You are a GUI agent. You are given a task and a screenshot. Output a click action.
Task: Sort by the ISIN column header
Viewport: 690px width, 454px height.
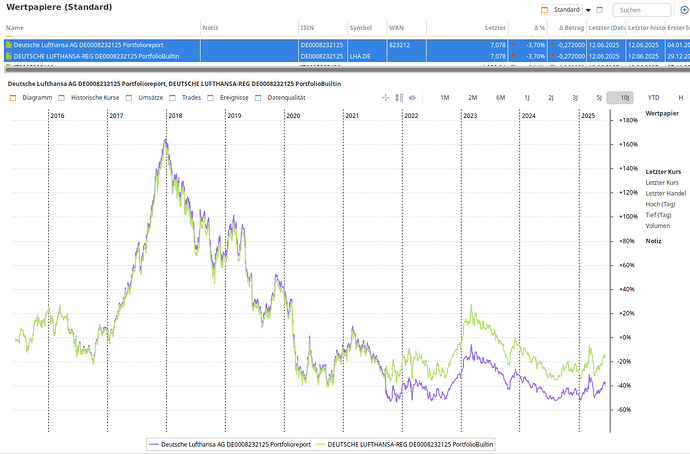tap(323, 28)
